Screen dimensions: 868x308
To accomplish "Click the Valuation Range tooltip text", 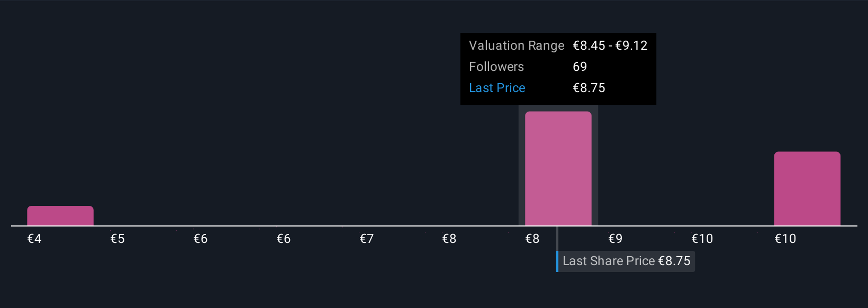I will click(x=517, y=46).
